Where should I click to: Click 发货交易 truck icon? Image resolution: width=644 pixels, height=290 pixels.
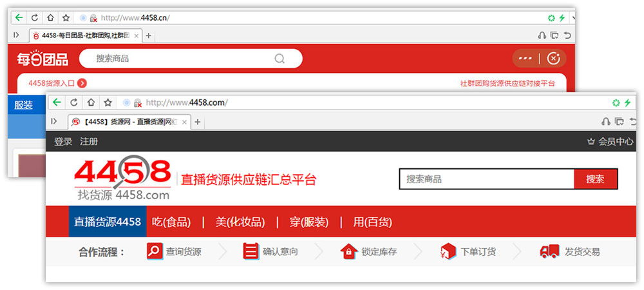pos(549,251)
